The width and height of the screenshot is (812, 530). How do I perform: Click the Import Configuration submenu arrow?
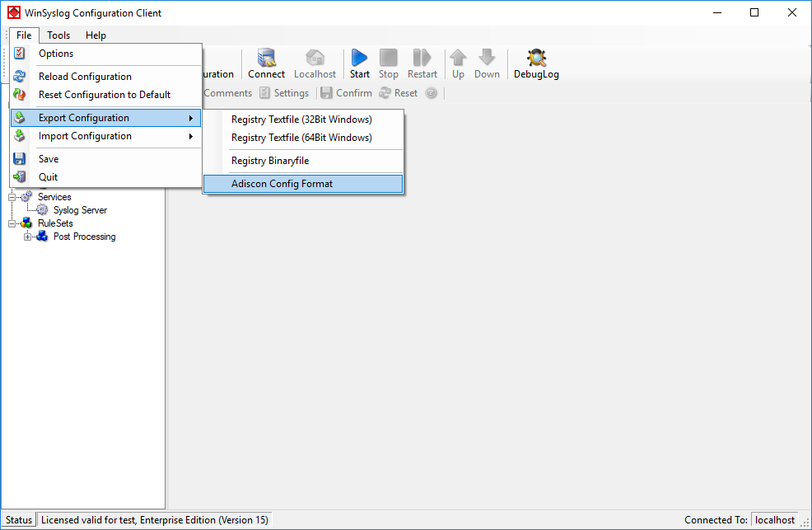tap(191, 136)
